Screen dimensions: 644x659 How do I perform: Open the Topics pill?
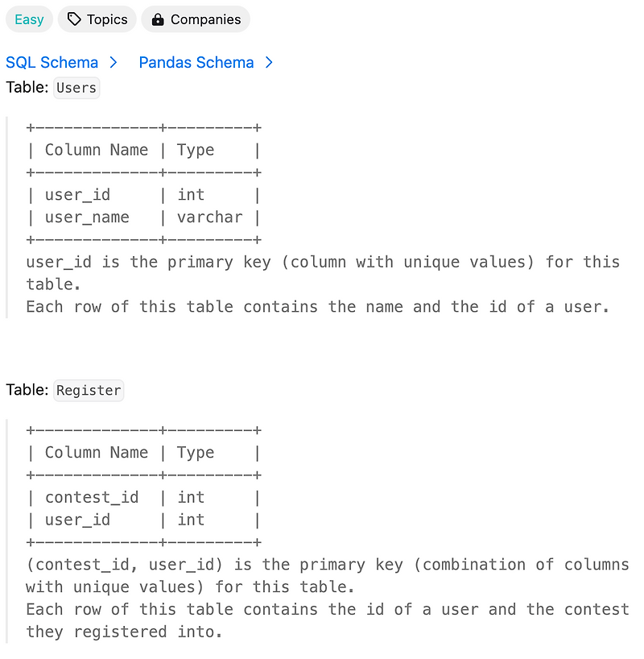pyautogui.click(x=97, y=19)
